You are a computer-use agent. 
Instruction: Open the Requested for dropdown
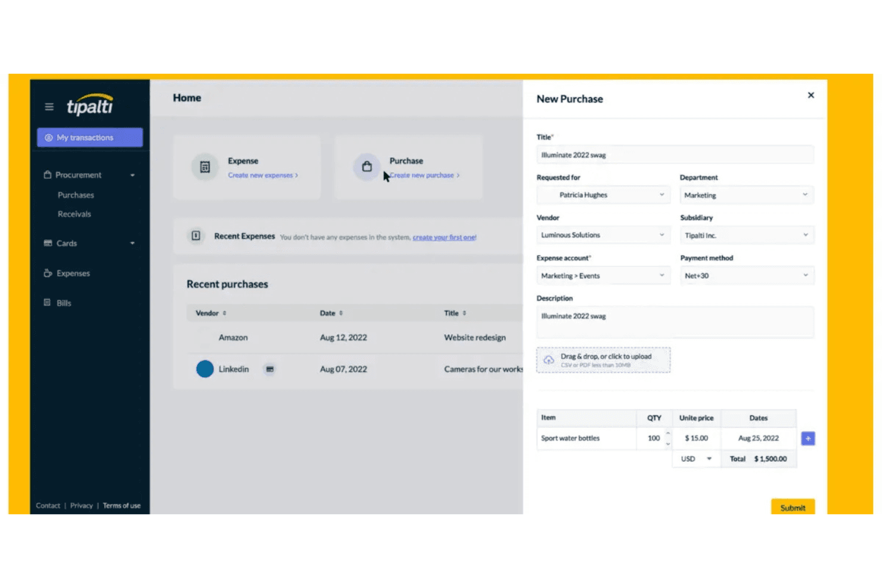coord(603,195)
